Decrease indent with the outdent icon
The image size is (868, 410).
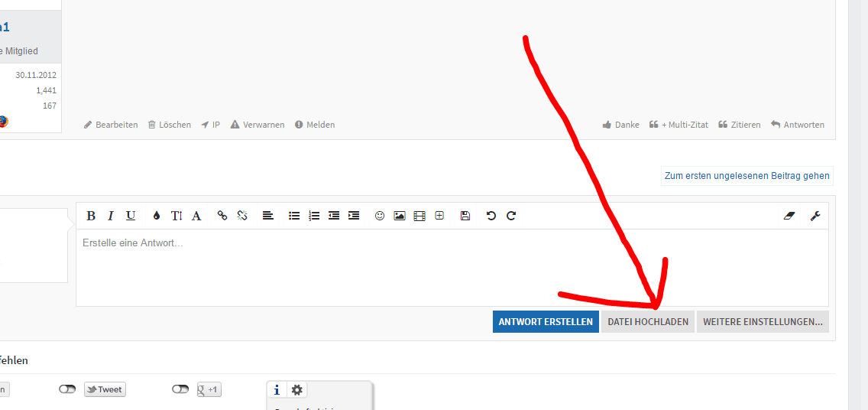(x=334, y=216)
